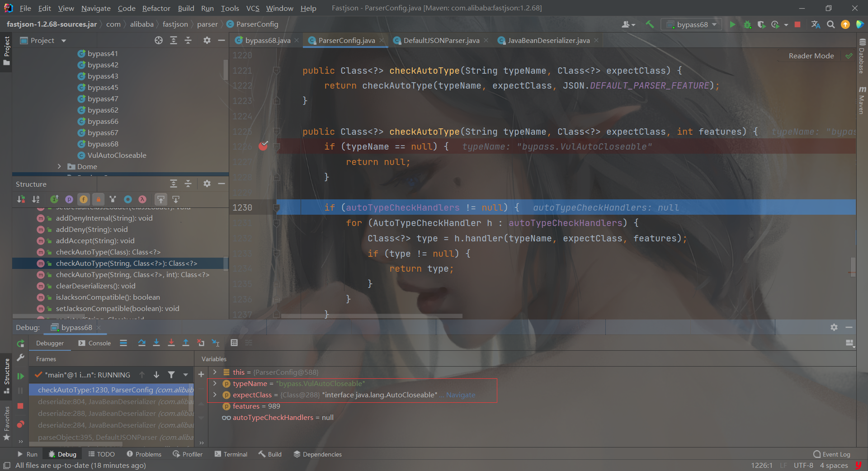Open the user account dropdown icon
This screenshot has height=471, width=868.
[x=628, y=24]
